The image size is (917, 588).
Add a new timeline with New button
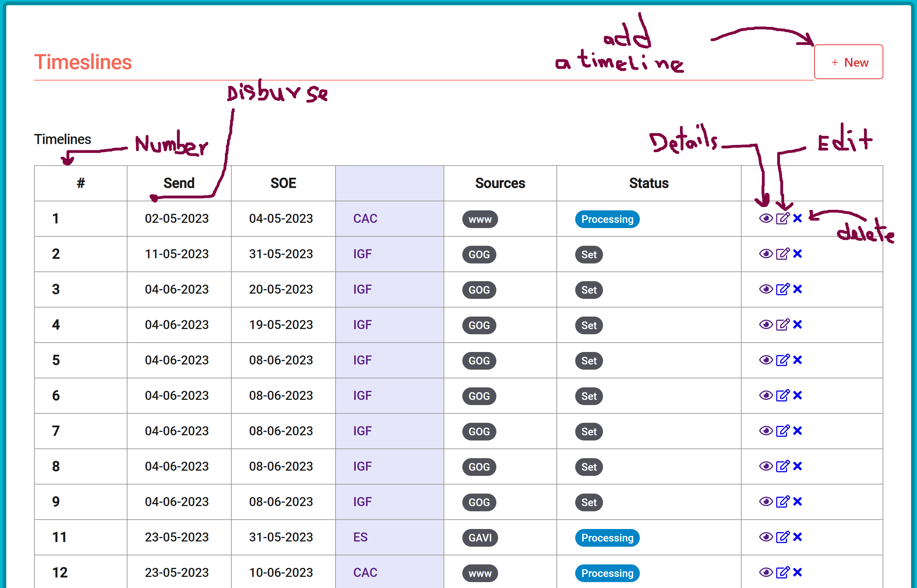(x=848, y=62)
